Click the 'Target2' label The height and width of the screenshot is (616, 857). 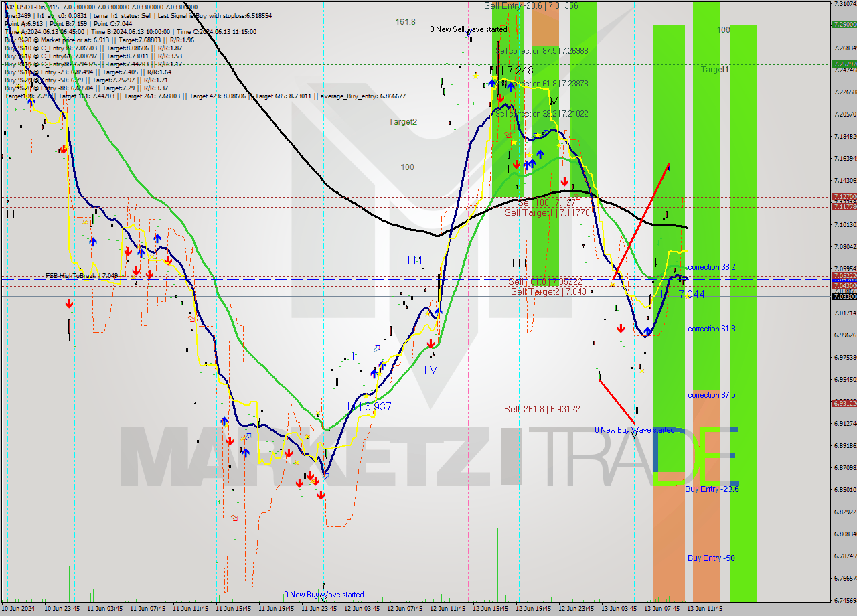(403, 122)
